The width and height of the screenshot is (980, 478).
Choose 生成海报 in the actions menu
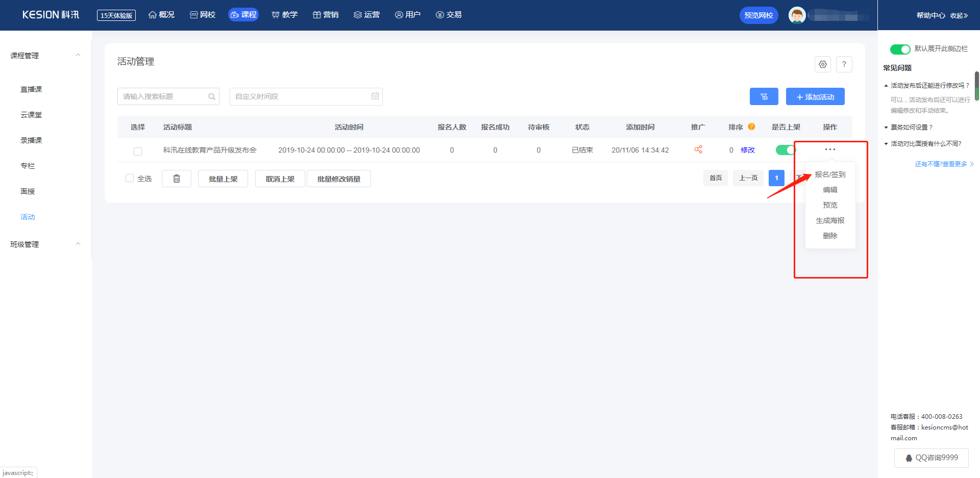[x=830, y=220]
